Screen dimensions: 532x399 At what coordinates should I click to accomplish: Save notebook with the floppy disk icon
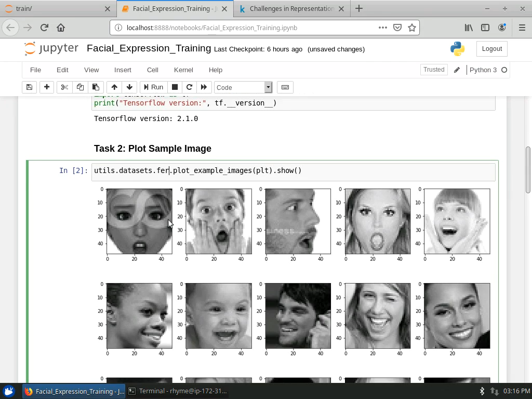pos(29,87)
